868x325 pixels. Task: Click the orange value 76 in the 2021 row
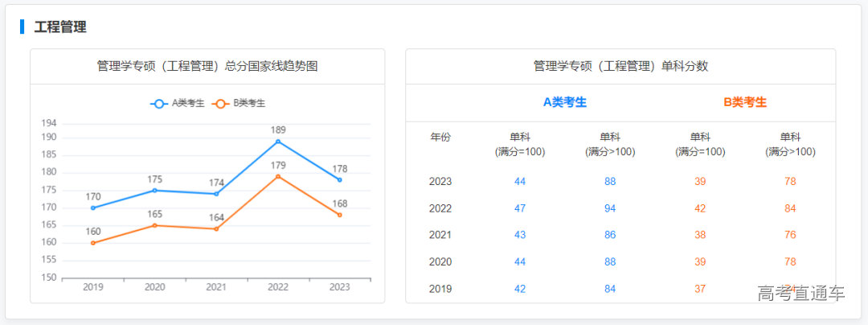pyautogui.click(x=790, y=235)
